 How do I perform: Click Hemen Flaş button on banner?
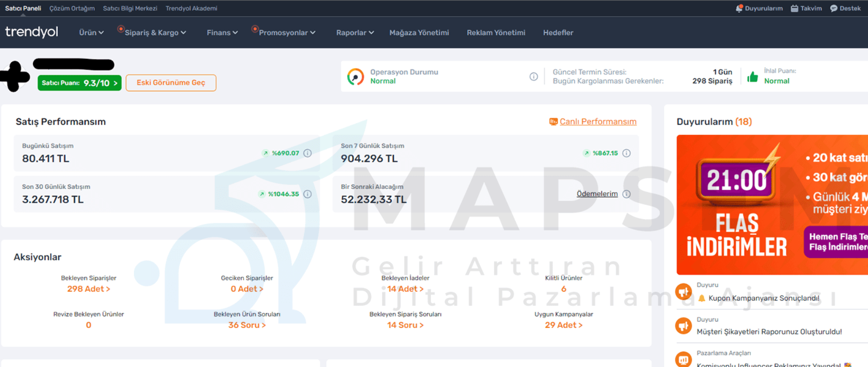[x=836, y=242]
